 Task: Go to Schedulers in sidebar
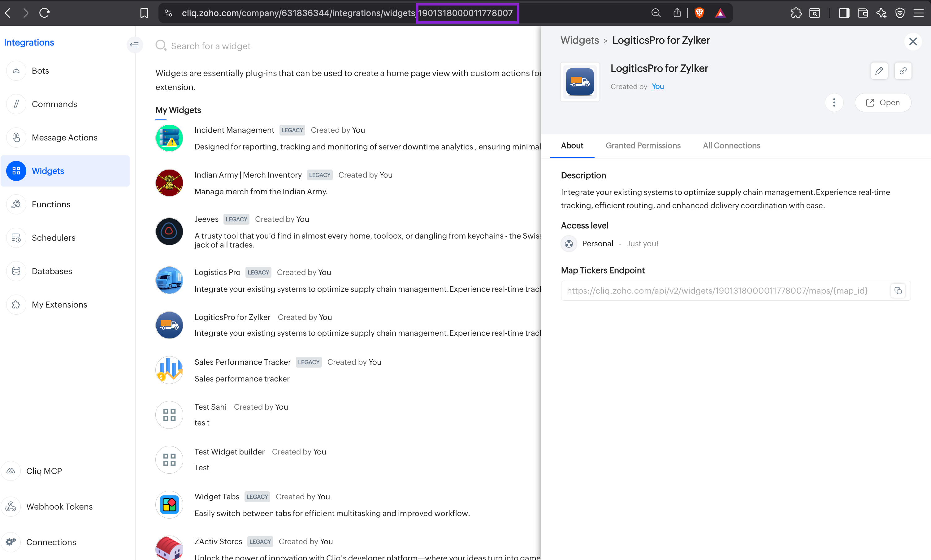coord(64,238)
